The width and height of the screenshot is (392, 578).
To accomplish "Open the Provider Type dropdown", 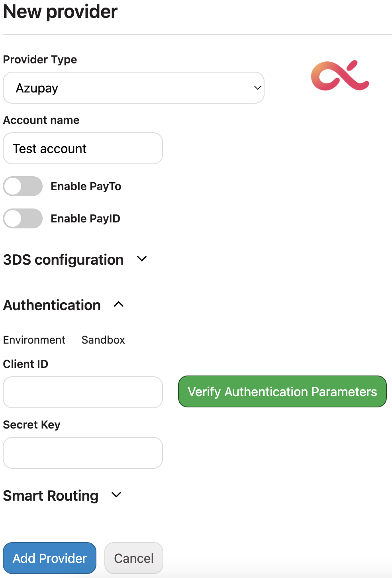I will point(133,88).
